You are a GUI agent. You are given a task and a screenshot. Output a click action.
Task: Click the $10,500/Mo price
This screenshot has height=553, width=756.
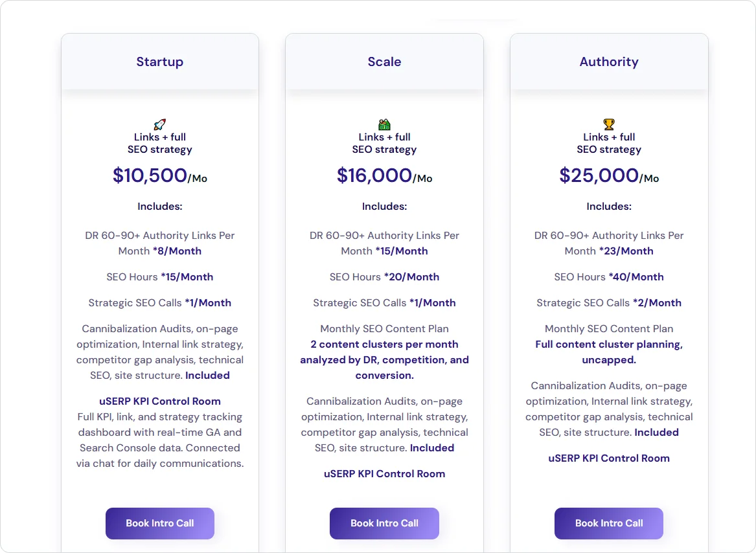pos(160,175)
